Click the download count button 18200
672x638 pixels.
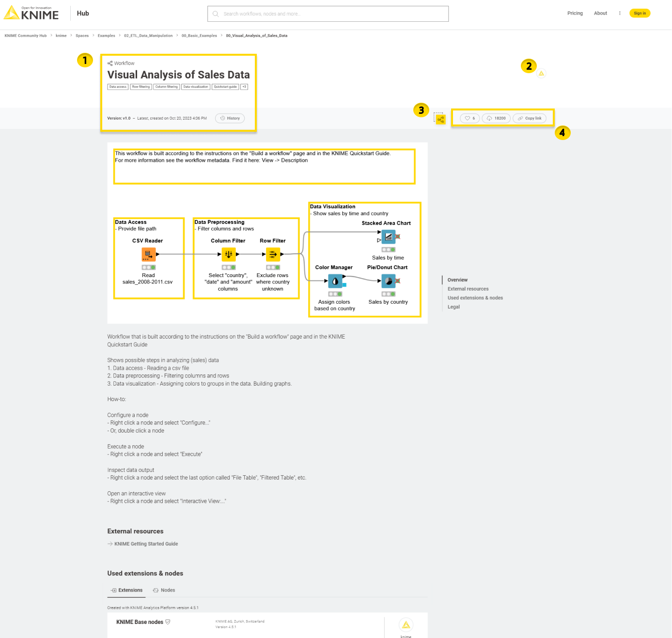coord(496,118)
